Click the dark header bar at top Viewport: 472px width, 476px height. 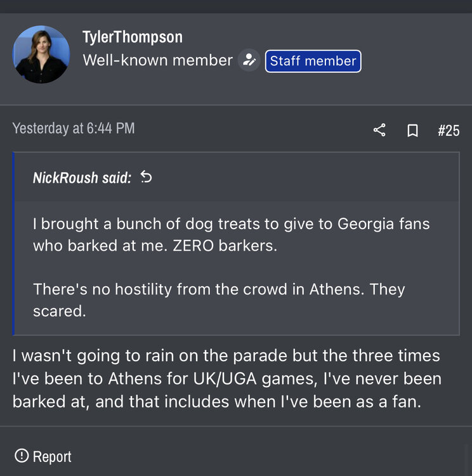click(x=236, y=6)
